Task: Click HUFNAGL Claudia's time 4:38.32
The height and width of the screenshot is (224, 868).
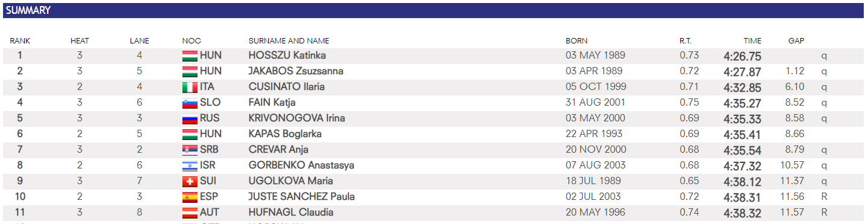Action: (742, 213)
